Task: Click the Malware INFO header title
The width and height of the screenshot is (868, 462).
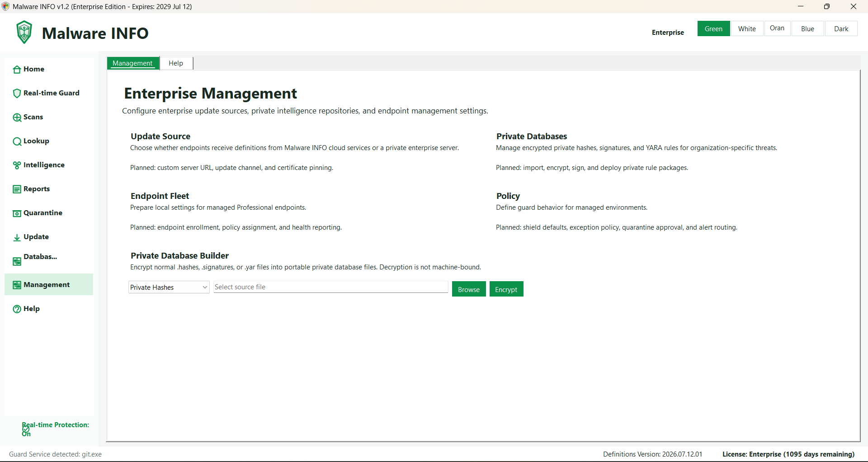Action: 95,33
